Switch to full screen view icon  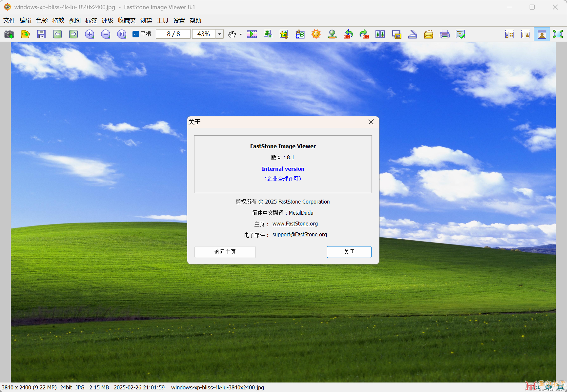coord(557,34)
